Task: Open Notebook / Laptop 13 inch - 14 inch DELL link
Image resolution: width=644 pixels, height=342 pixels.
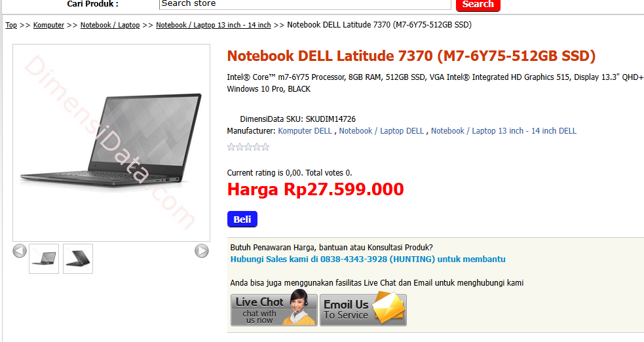Action: pyautogui.click(x=504, y=131)
